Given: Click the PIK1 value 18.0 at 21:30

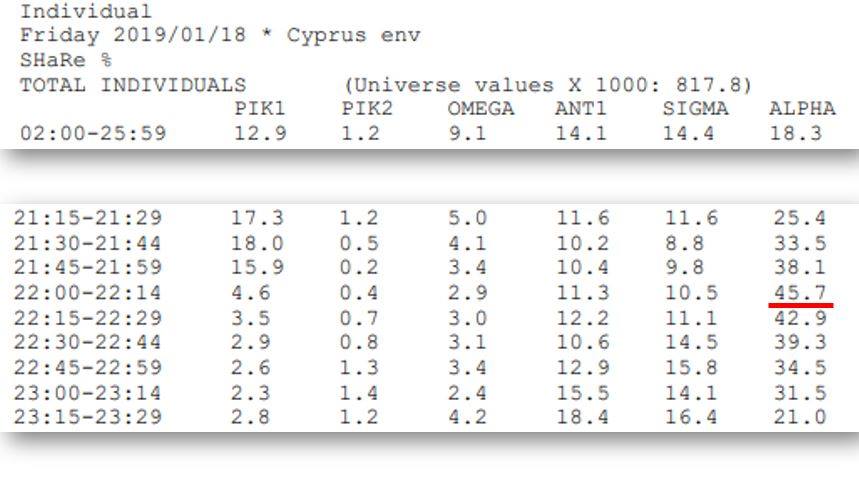Looking at the screenshot, I should pyautogui.click(x=257, y=243).
